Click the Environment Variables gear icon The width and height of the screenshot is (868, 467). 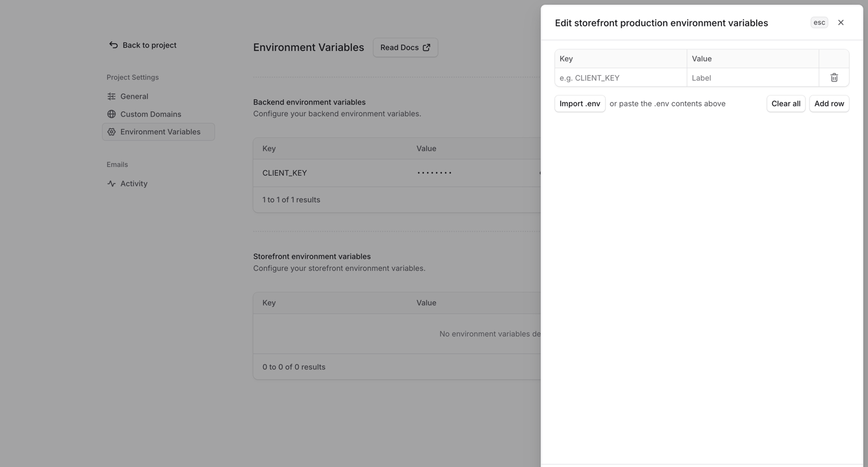point(111,132)
